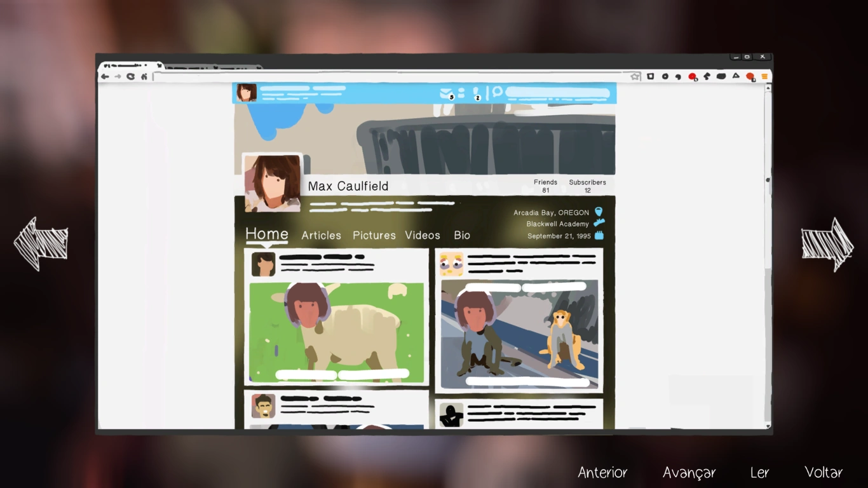This screenshot has height=488, width=868.
Task: Click the man's avatar on the lower-left post
Action: pyautogui.click(x=263, y=406)
